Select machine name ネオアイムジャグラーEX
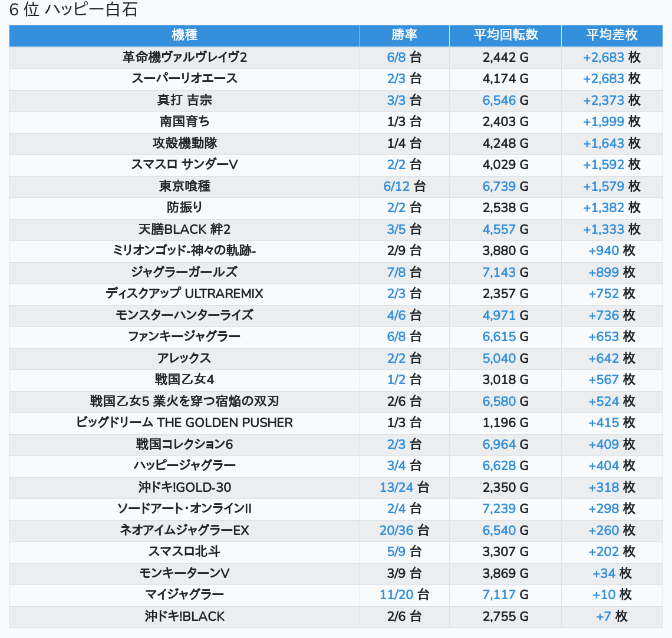Image resolution: width=672 pixels, height=638 pixels. 185,531
